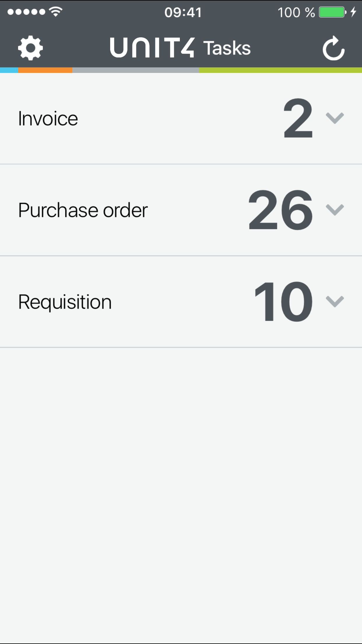Tap the Invoice count of 2
Screen dimensions: 362x644
click(298, 118)
